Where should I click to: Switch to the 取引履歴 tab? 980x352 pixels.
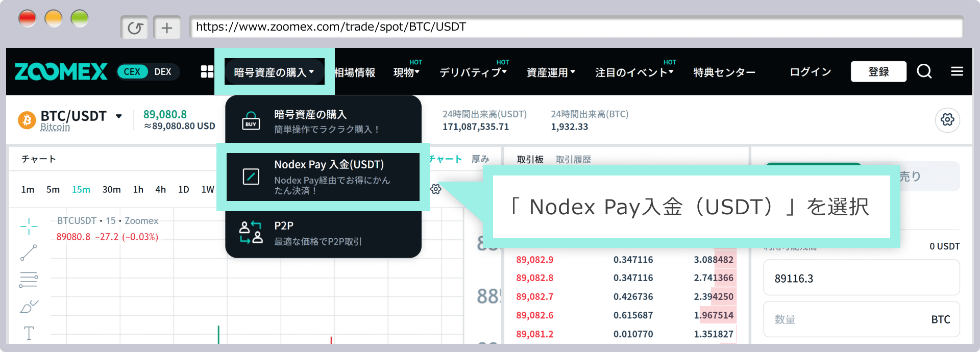pos(573,159)
